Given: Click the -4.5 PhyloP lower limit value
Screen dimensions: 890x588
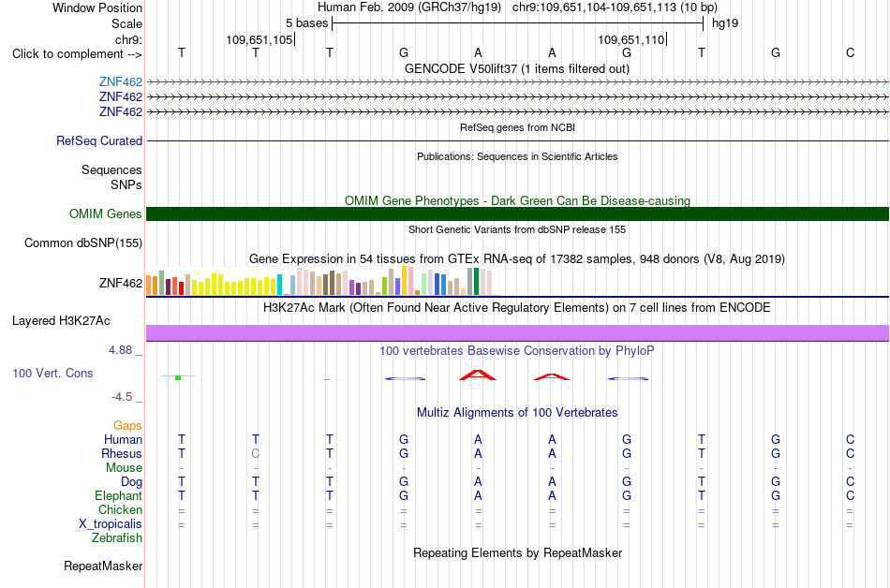Looking at the screenshot, I should click(x=122, y=397).
